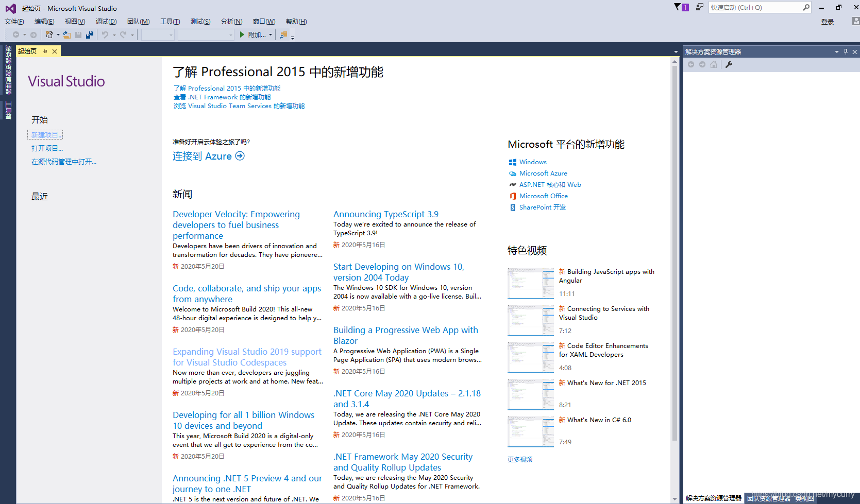The height and width of the screenshot is (504, 860).
Task: Open the 编辑(E) menu
Action: click(x=44, y=22)
